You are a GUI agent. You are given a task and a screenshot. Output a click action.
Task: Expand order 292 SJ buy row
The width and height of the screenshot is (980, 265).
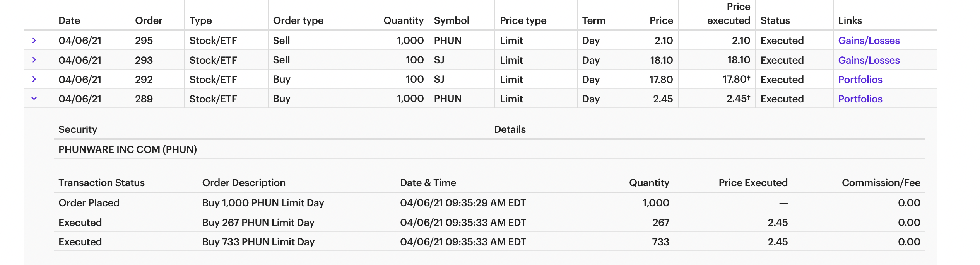click(34, 79)
